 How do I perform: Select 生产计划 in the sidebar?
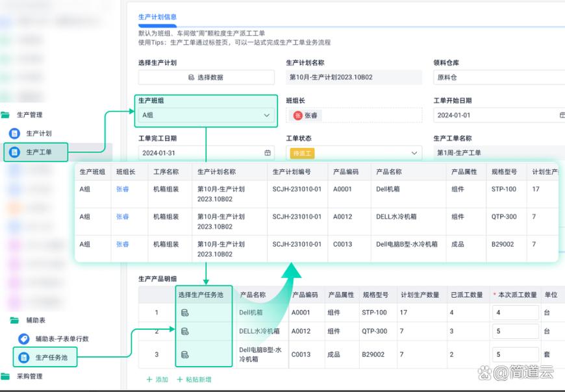(39, 134)
